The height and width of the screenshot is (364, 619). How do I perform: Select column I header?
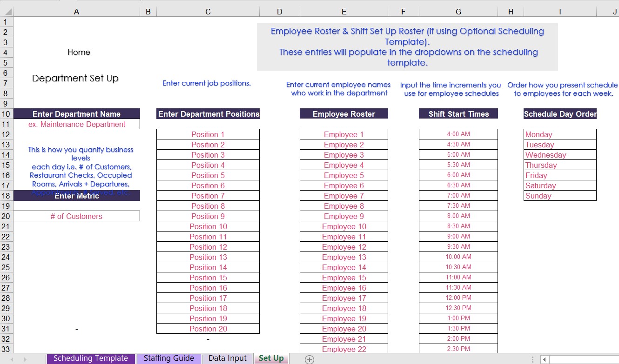tap(560, 12)
